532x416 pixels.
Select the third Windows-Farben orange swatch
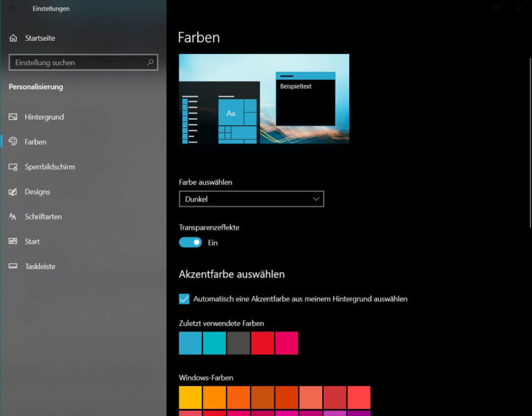click(238, 397)
